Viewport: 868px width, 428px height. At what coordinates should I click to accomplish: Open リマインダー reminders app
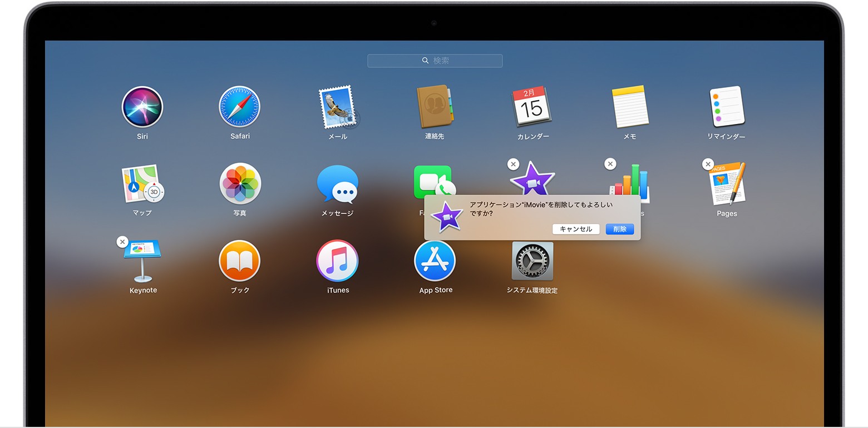(727, 107)
